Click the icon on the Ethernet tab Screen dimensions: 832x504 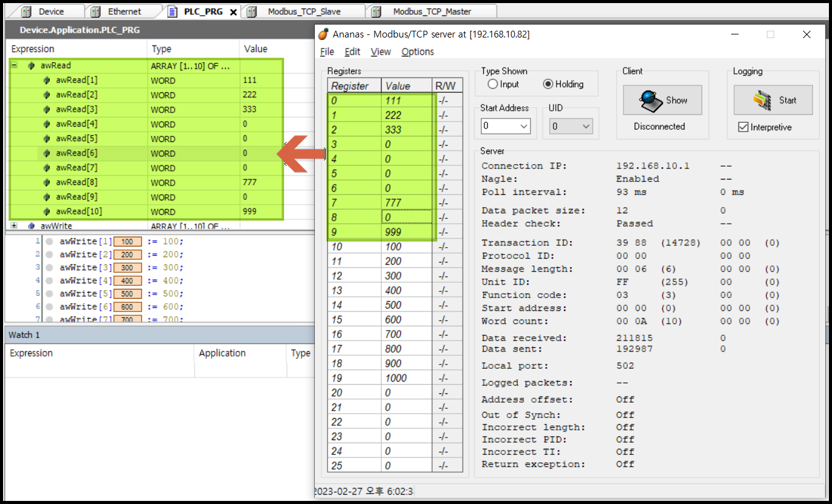point(95,10)
